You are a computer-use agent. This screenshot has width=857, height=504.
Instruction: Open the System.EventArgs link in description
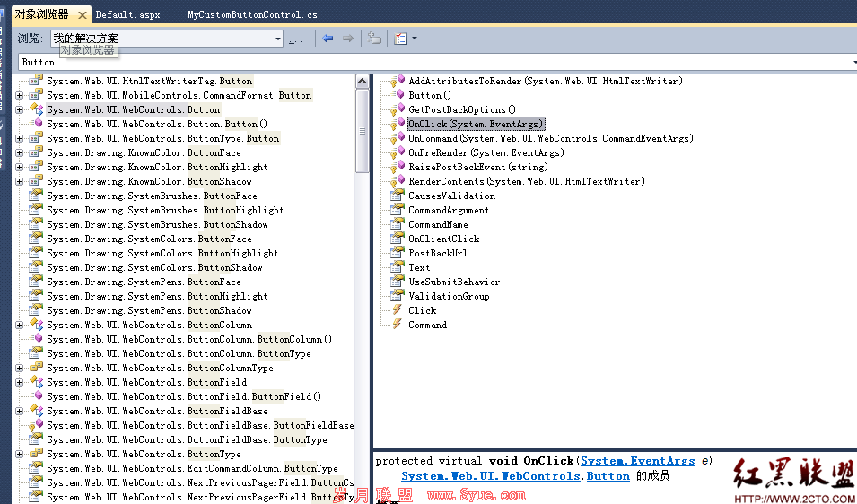[638, 461]
